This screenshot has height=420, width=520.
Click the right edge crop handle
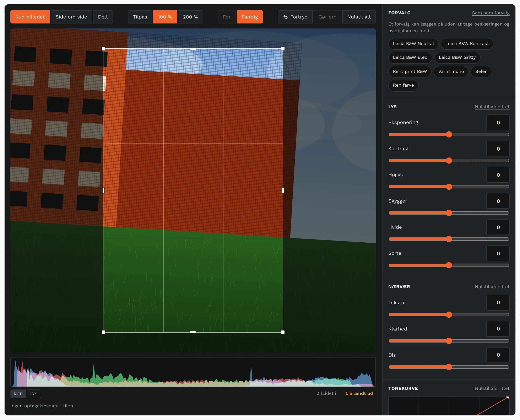click(x=283, y=191)
